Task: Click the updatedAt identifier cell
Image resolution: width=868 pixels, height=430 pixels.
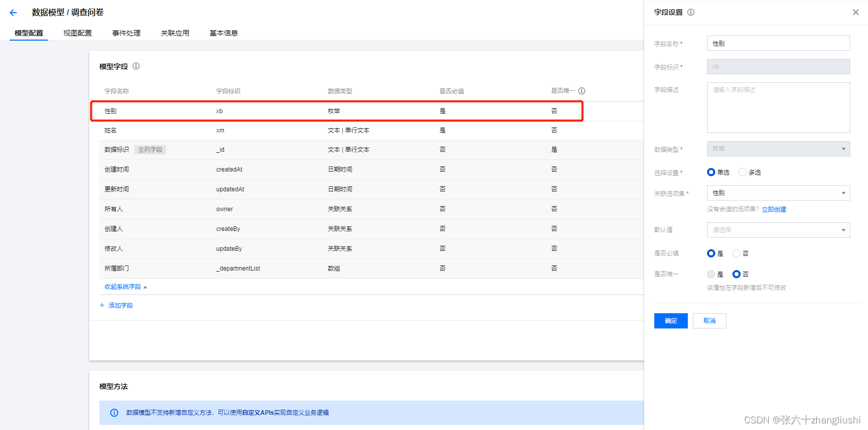Action: [230, 189]
